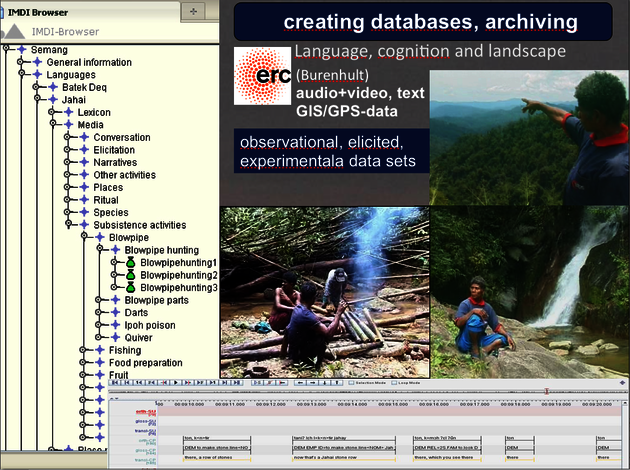Viewport: 630px width, 470px height.
Task: Click the green session icon of Blowpipehunting1
Action: pyautogui.click(x=130, y=263)
